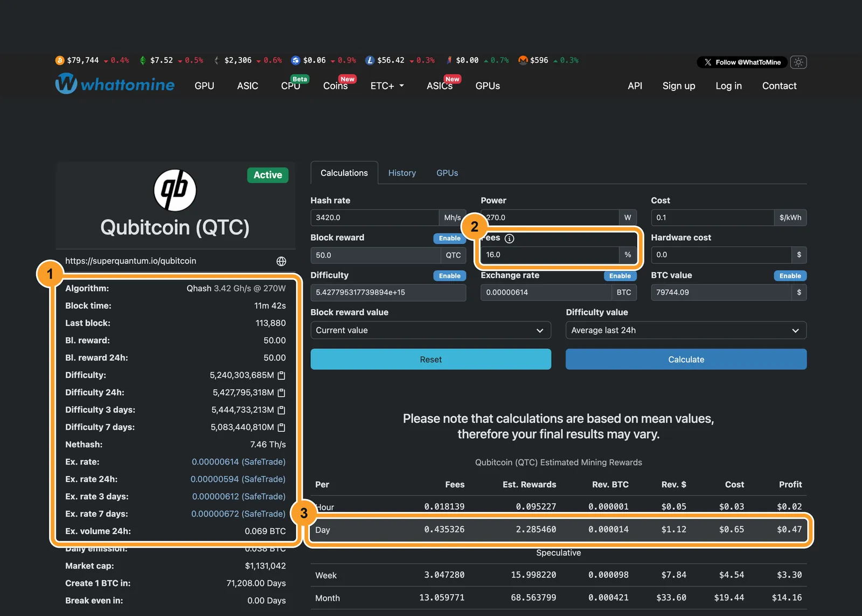The width and height of the screenshot is (862, 616).
Task: Click the Week revenue value $7.84
Action: coord(673,575)
